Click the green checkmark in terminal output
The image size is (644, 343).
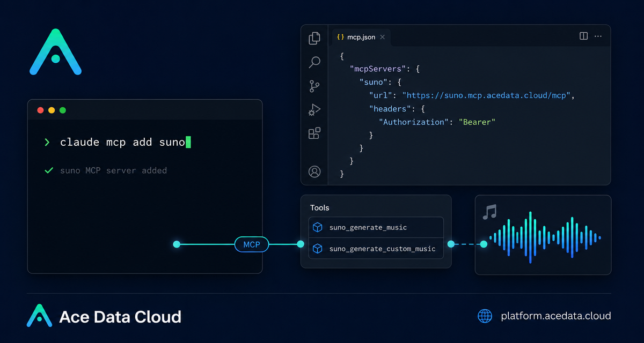point(49,170)
